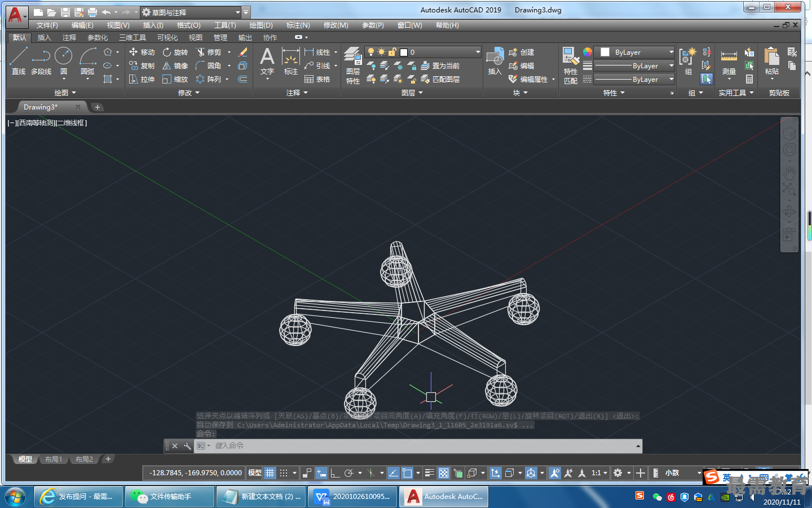812x508 pixels.
Task: Open the layer name dropdown showing 0
Action: coord(423,52)
